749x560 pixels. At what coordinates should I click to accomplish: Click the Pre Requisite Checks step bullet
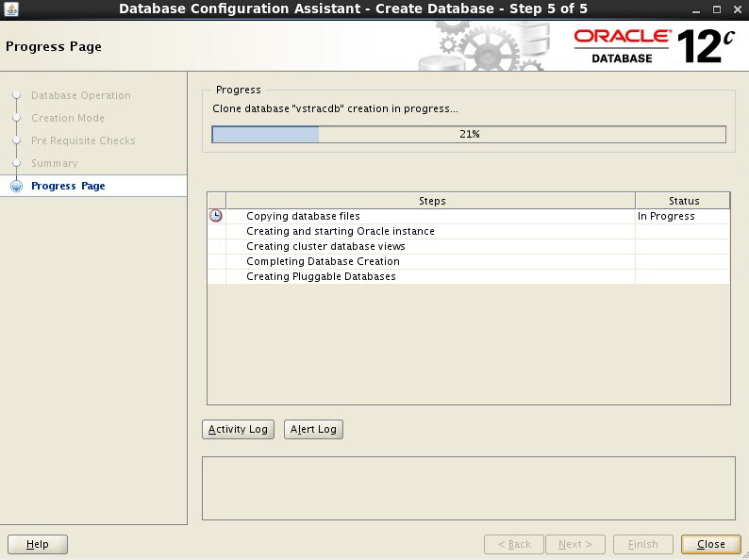pyautogui.click(x=17, y=140)
